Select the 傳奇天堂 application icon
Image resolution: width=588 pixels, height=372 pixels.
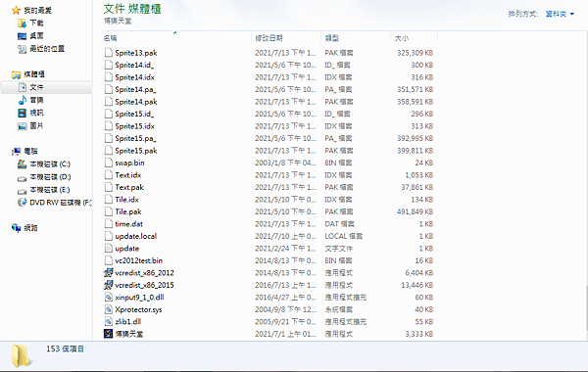click(109, 334)
